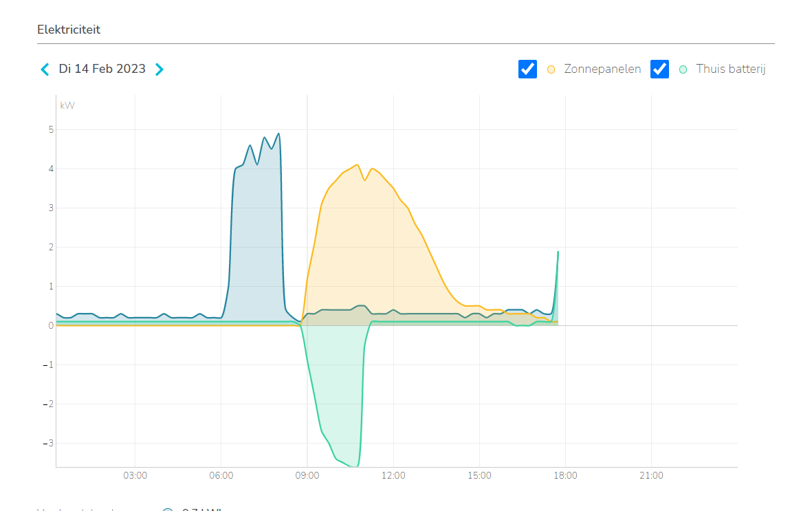Uncheck the Thuis batterij checkbox
Screen dimensions: 812x511
pyautogui.click(x=659, y=69)
